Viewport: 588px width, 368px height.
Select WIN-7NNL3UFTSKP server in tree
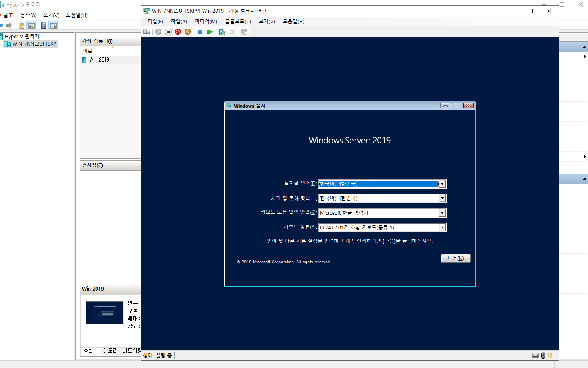coord(34,44)
